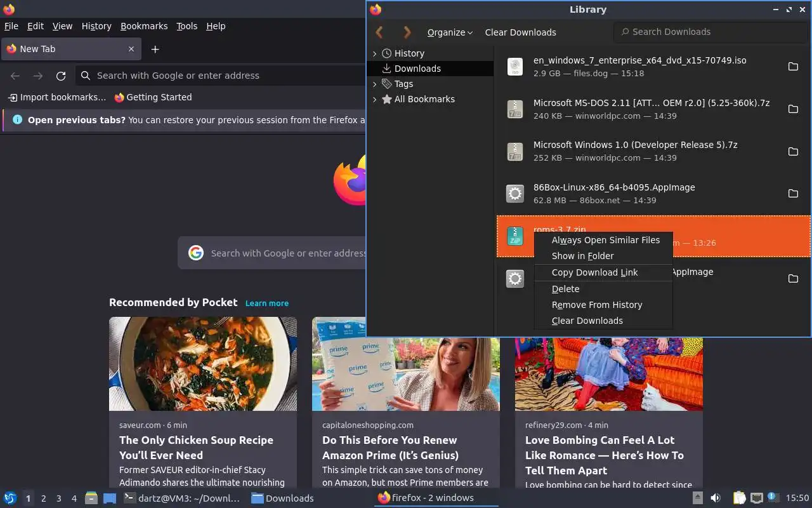Click the update notifier tray icon
This screenshot has height=508, width=812.
tap(773, 498)
